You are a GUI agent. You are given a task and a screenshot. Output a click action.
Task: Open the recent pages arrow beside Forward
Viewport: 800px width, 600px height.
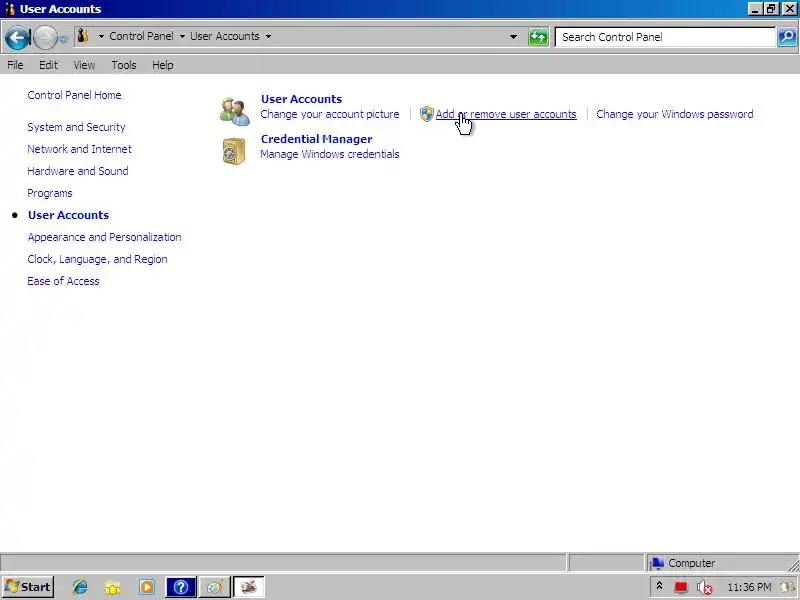[x=63, y=39]
